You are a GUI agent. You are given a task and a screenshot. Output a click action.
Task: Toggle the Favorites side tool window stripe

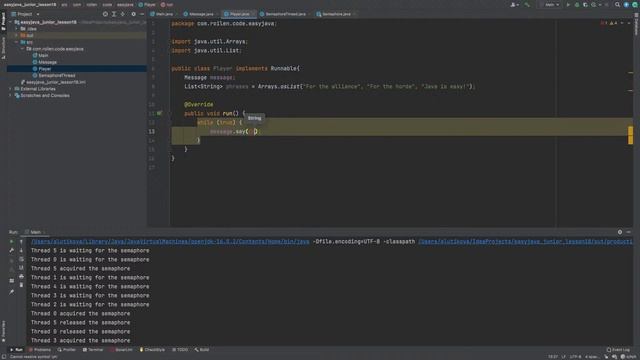tap(3, 331)
